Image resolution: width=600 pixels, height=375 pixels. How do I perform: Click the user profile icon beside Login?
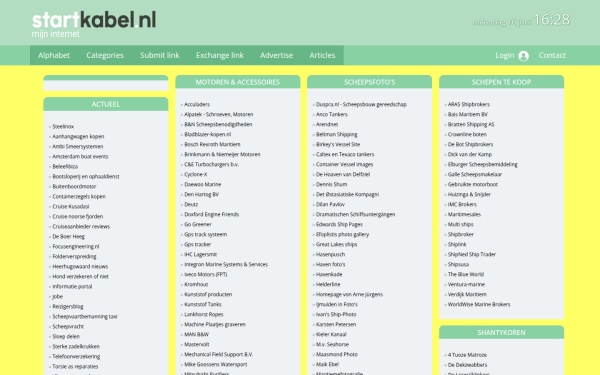(523, 56)
